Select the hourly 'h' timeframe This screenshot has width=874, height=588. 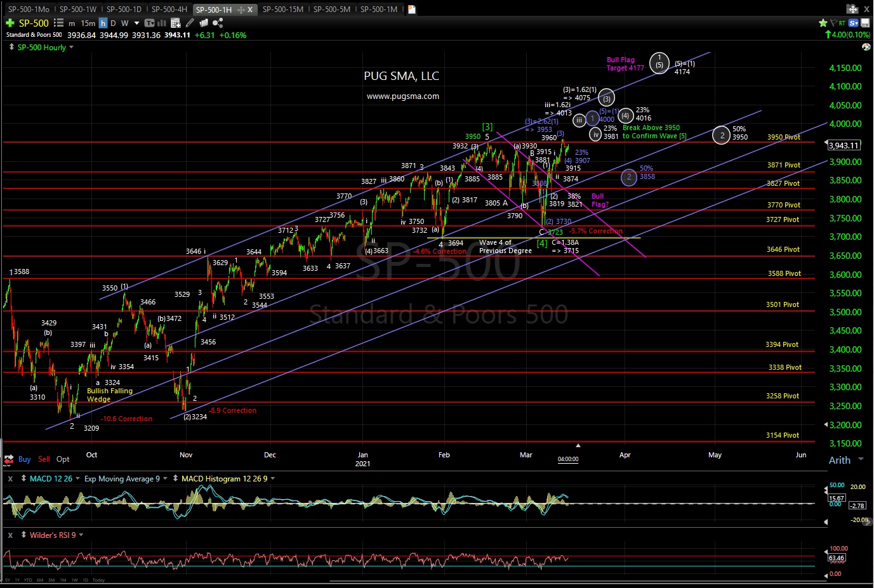(103, 23)
